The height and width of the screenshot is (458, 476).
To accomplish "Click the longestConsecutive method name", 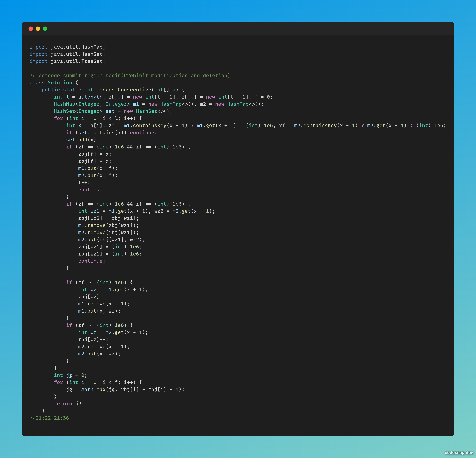I will click(124, 90).
